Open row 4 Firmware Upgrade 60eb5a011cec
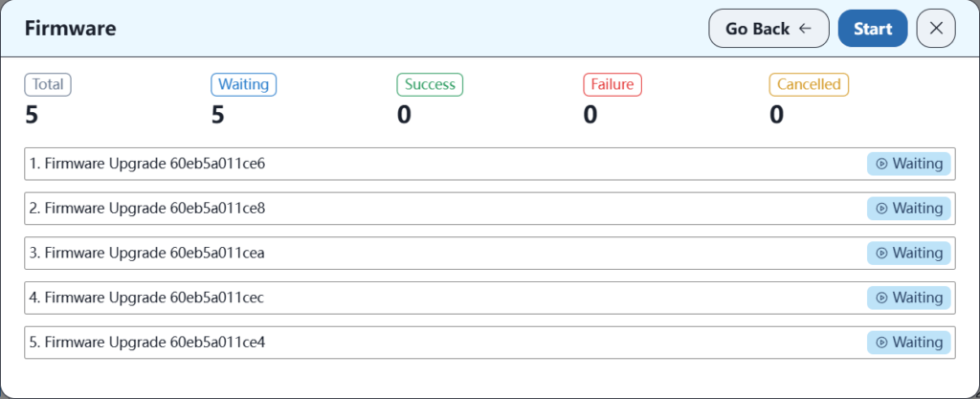Viewport: 980px width, 399px height. 147,298
